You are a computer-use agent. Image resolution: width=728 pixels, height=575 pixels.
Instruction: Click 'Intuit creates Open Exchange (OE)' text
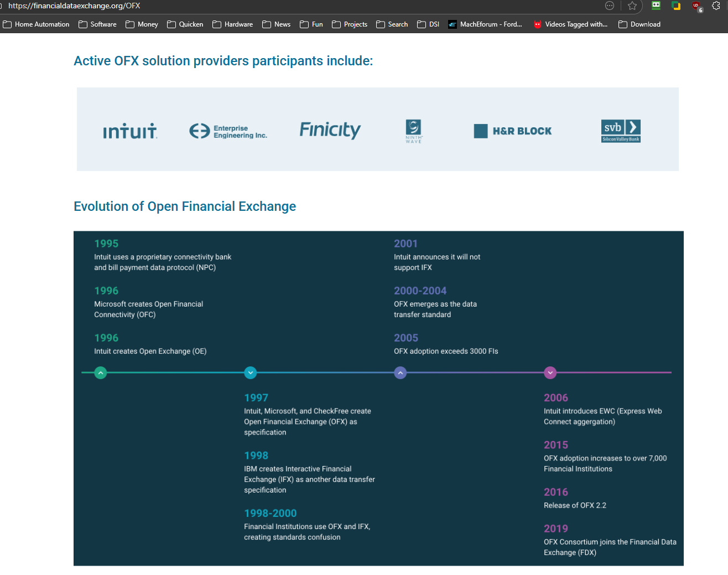[x=150, y=351]
